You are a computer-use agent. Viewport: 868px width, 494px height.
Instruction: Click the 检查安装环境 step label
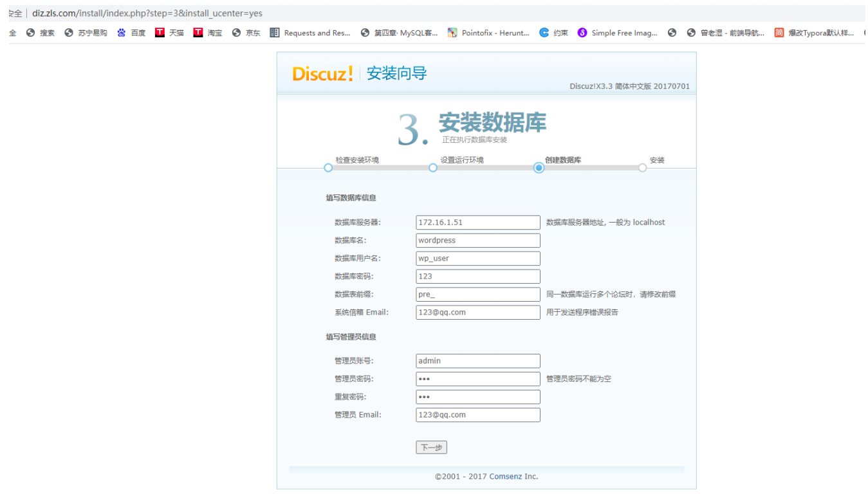click(x=357, y=160)
